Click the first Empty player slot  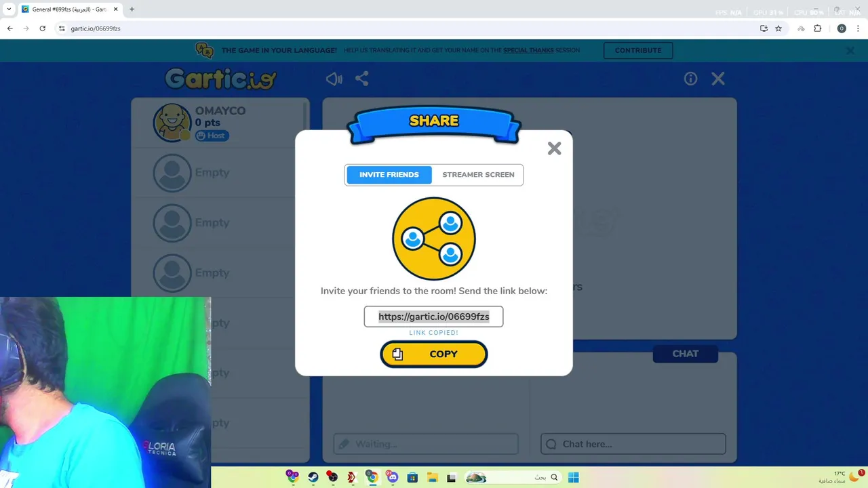click(220, 172)
